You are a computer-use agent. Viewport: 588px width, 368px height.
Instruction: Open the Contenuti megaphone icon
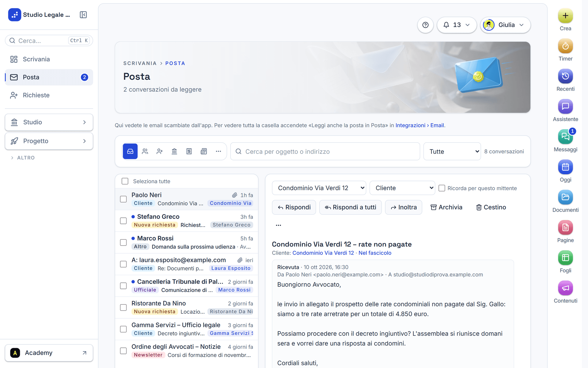[565, 288]
